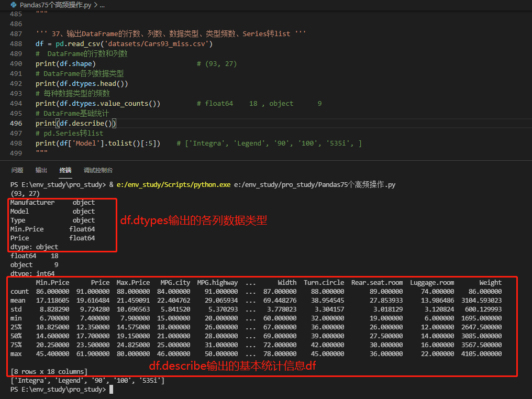Click '[8 rows x 18 columns]' text
This screenshot has width=532, height=399.
tap(49, 372)
